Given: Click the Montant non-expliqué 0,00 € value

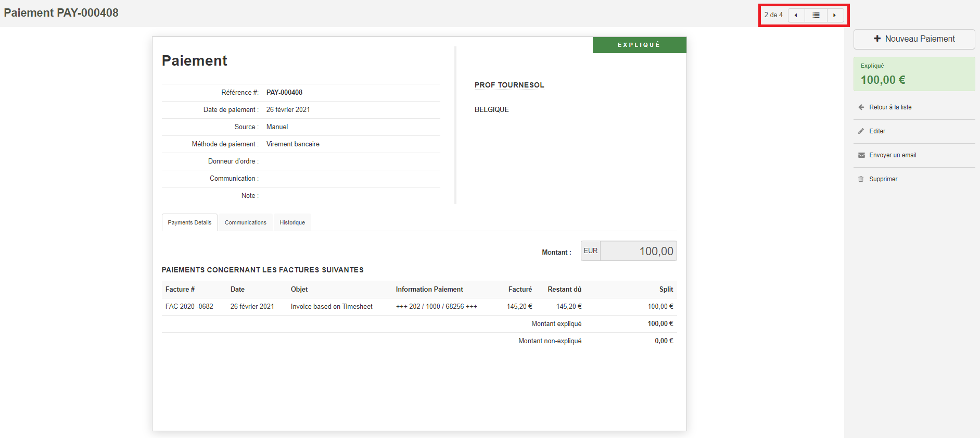Looking at the screenshot, I should click(664, 341).
